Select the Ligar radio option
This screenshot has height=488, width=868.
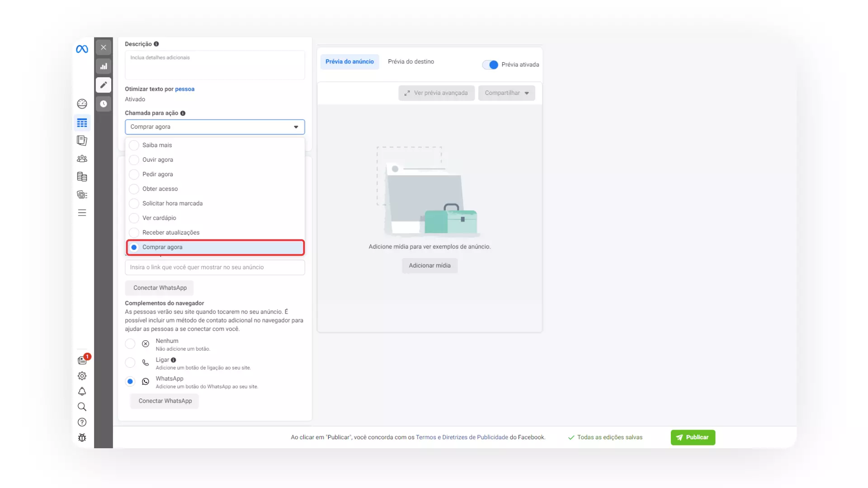click(x=130, y=363)
